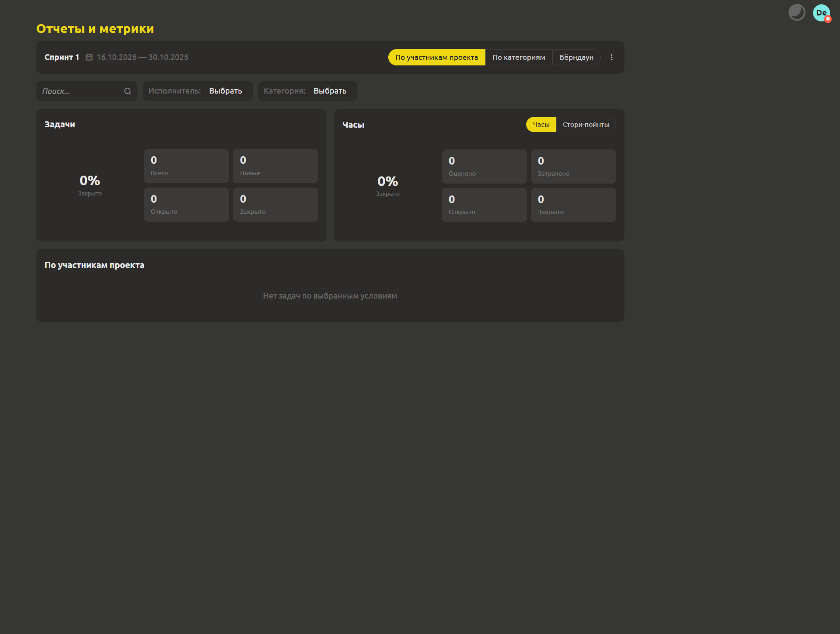This screenshot has width=840, height=634.
Task: Click the Новые tasks counter card
Action: [275, 166]
